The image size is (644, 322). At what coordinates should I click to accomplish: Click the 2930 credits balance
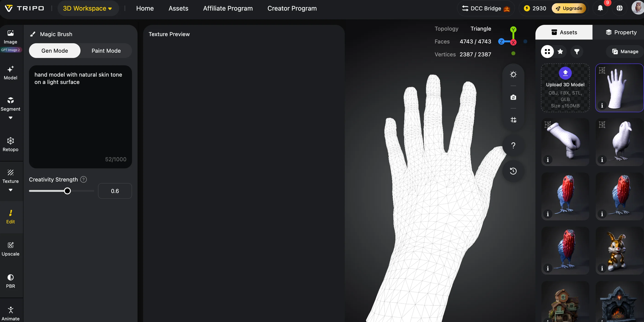[535, 8]
